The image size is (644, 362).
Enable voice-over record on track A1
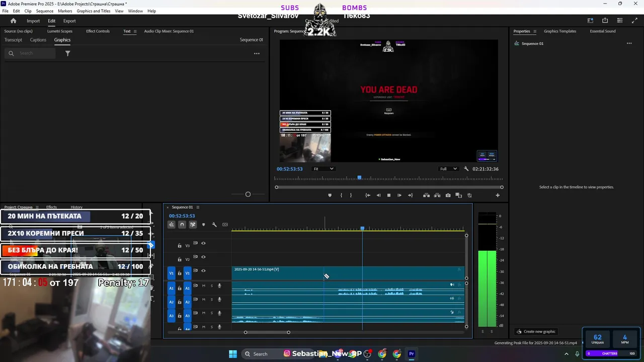219,286
